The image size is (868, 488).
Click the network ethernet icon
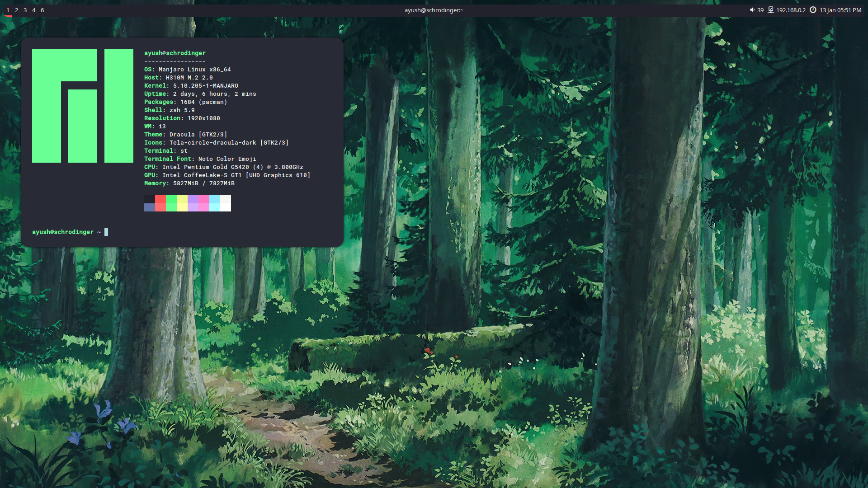(x=771, y=10)
